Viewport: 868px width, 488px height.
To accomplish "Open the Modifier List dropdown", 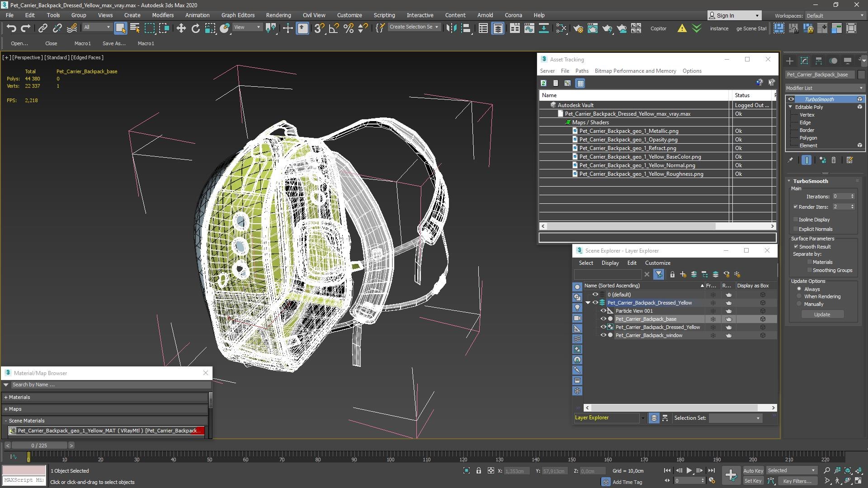I will click(x=825, y=88).
